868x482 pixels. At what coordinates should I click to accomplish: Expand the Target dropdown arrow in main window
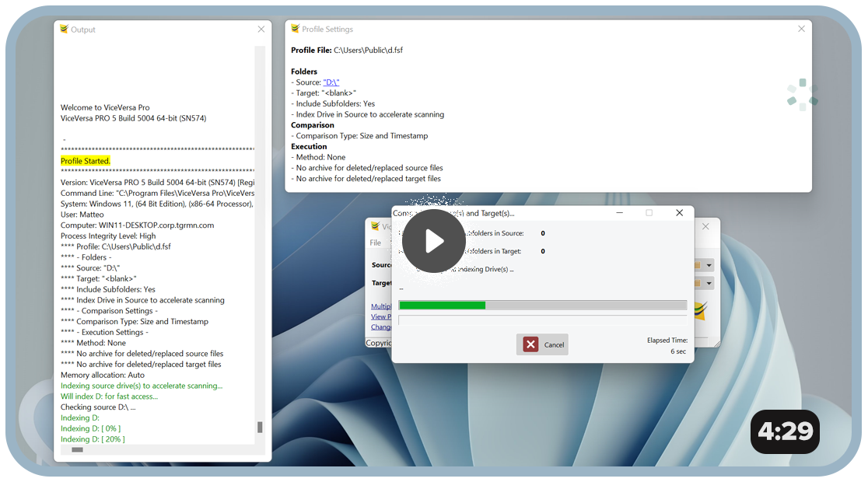709,283
